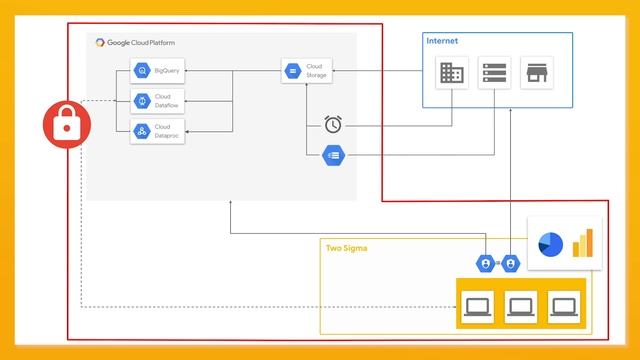Click the Cloud Storage label text

[316, 71]
